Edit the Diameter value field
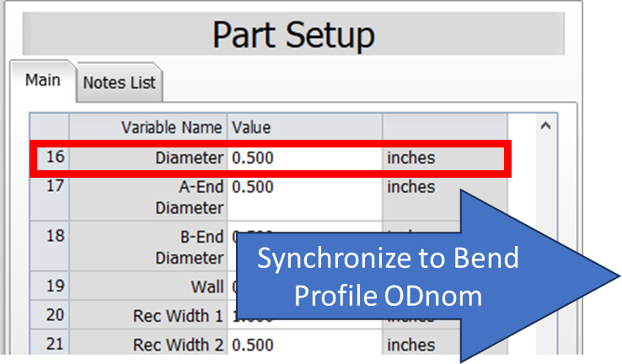Screen dimensions: 622x364 304,158
